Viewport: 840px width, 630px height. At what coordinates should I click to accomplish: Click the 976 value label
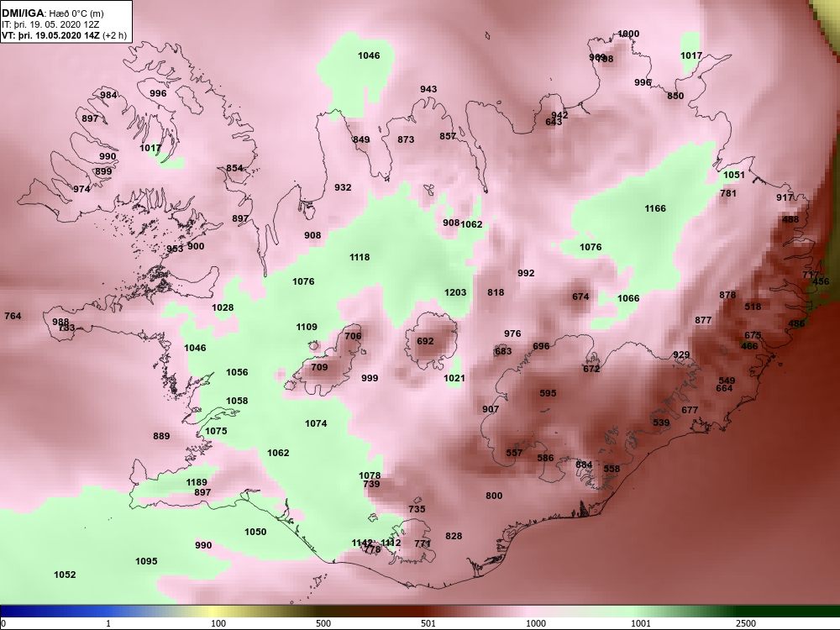512,333
